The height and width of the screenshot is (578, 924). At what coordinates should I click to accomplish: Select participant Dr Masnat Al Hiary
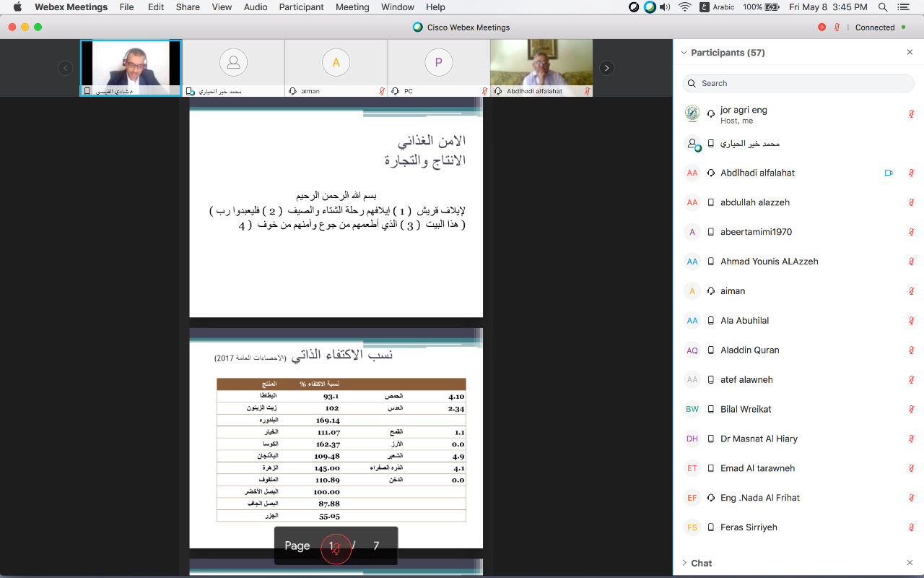tap(759, 439)
